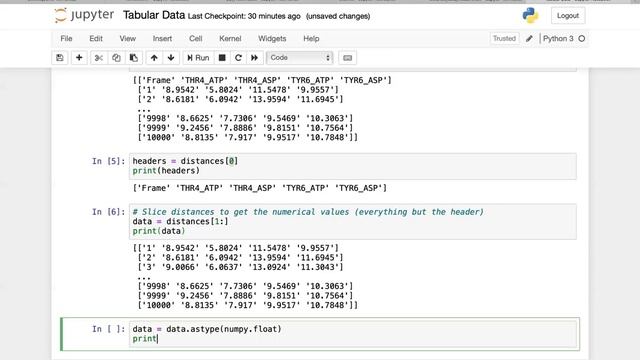Rename notebook via Tabular Data title
Screen dimensions: 640x360
click(x=154, y=16)
